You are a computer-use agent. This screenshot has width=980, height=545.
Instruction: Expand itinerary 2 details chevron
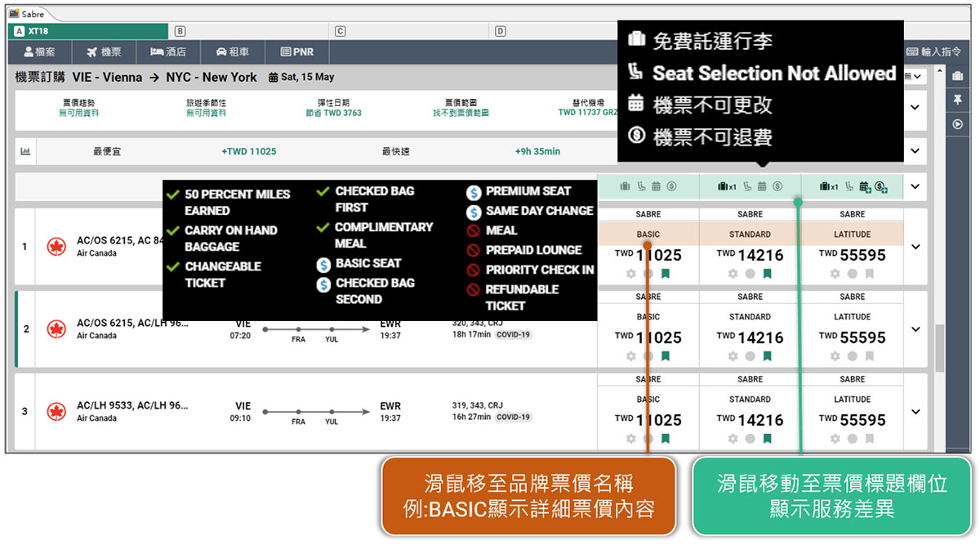915,329
